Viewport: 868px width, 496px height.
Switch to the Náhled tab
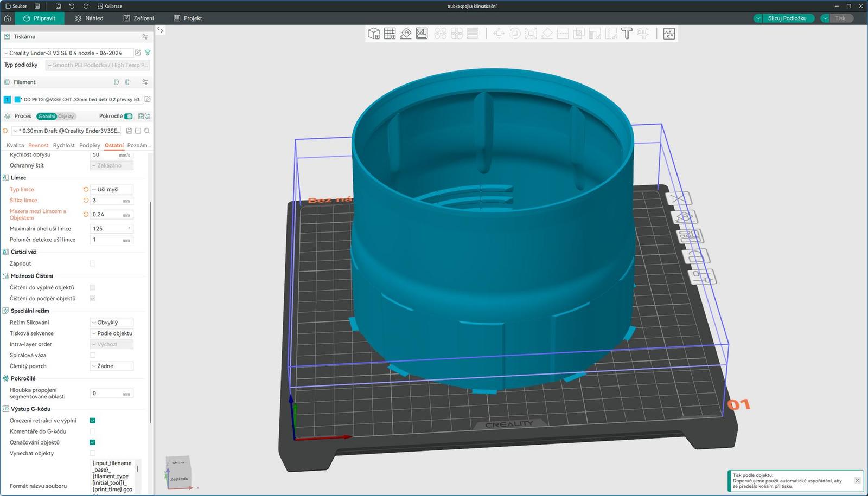click(x=89, y=18)
